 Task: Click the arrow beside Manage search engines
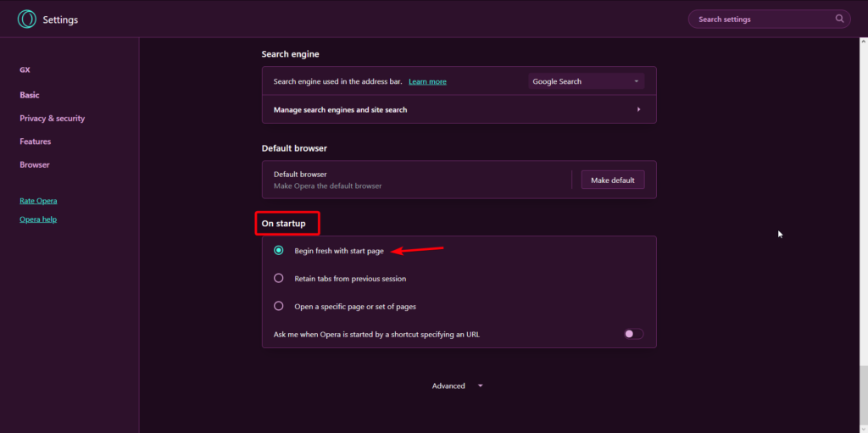coord(638,109)
